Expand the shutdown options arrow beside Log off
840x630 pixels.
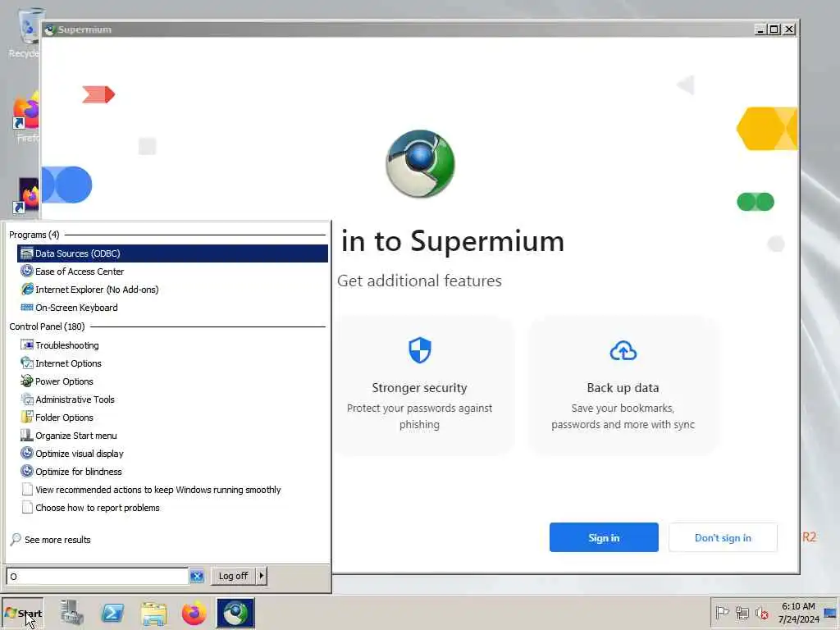click(262, 576)
